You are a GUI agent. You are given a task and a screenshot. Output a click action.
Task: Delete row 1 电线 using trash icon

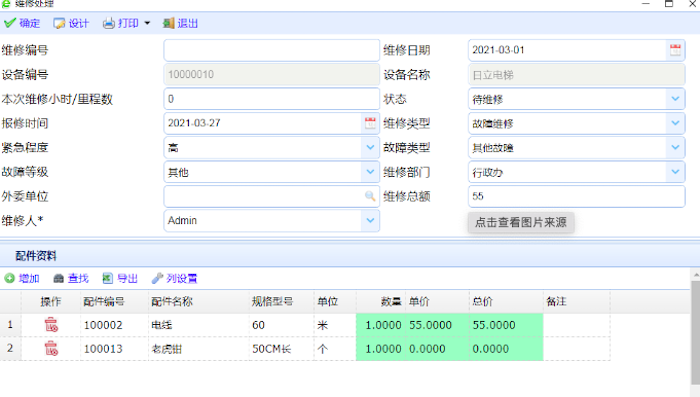(x=51, y=325)
